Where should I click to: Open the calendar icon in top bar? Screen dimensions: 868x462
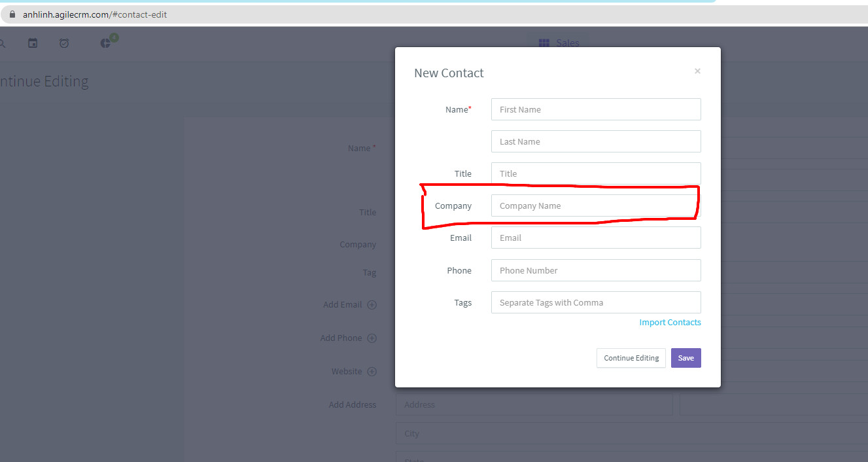pos(33,43)
